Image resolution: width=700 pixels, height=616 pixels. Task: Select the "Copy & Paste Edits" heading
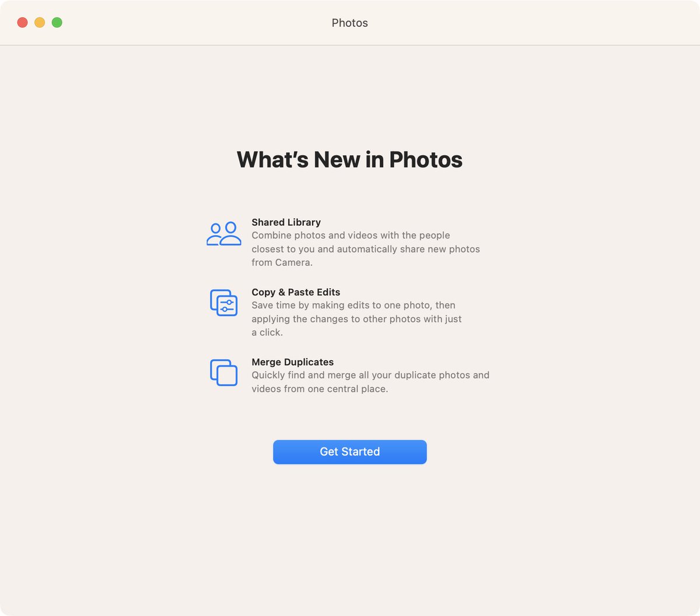click(x=296, y=292)
